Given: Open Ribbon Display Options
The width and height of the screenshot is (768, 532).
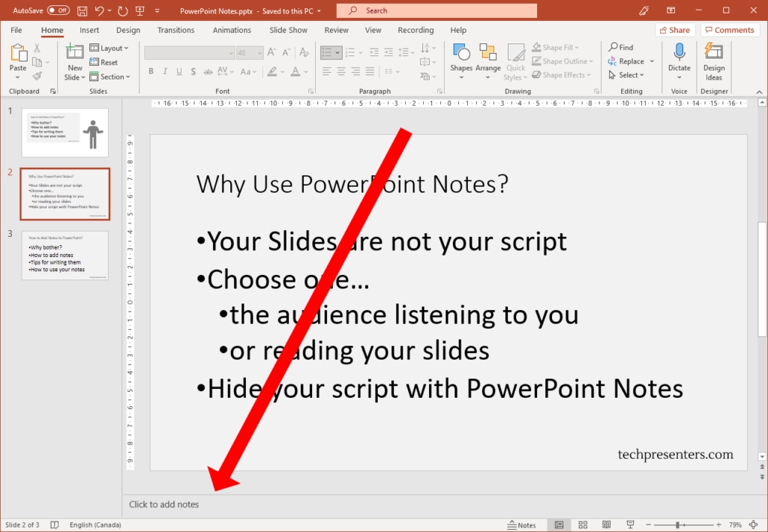Looking at the screenshot, I should [x=671, y=10].
